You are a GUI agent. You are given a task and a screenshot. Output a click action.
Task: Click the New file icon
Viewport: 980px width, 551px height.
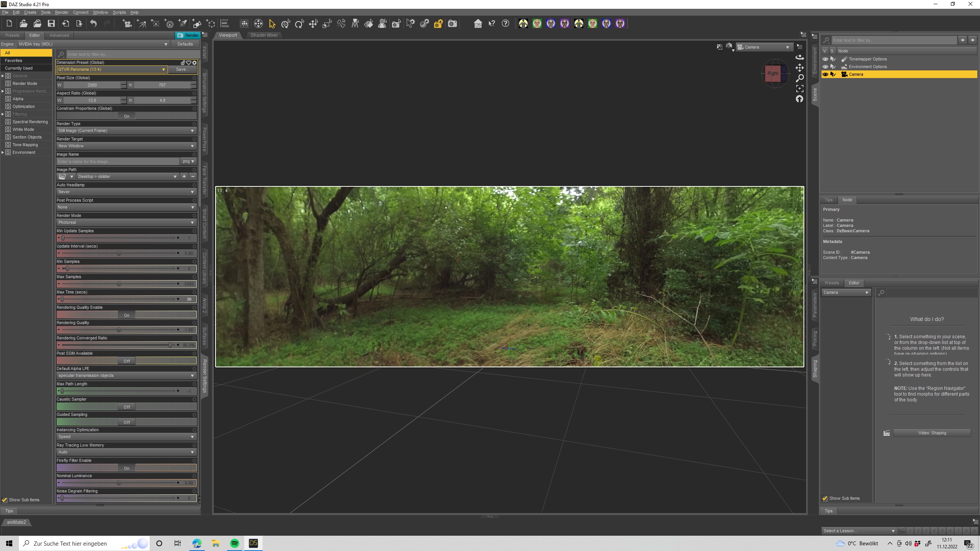[9, 24]
